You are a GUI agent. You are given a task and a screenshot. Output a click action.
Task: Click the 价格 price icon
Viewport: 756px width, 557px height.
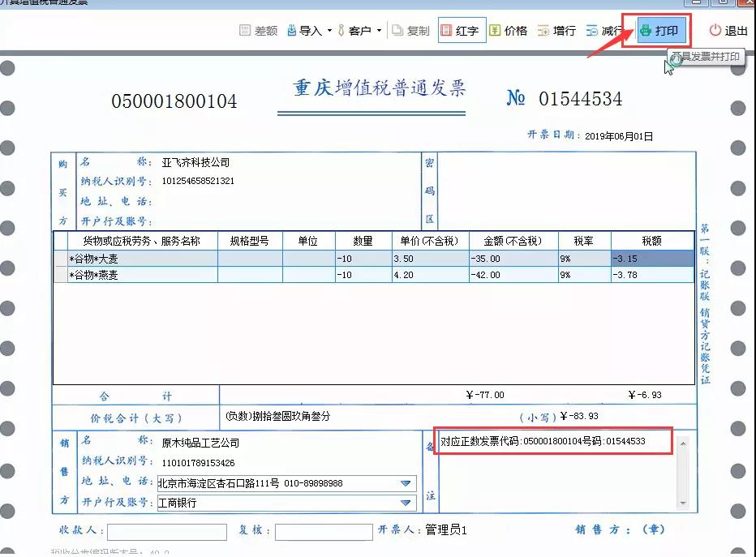click(x=509, y=30)
